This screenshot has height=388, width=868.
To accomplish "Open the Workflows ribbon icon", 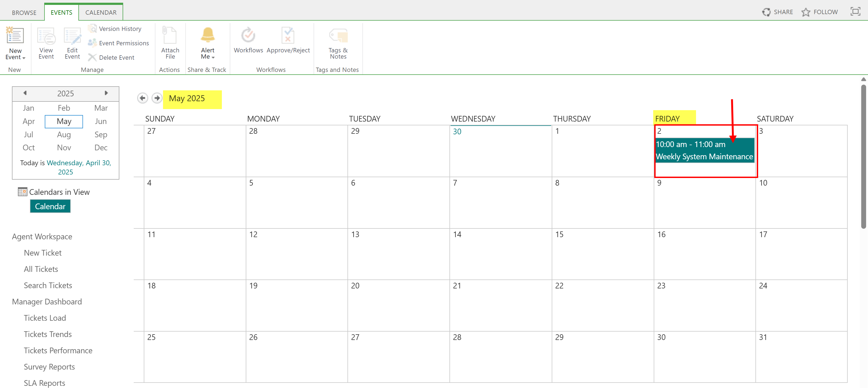I will [x=248, y=36].
